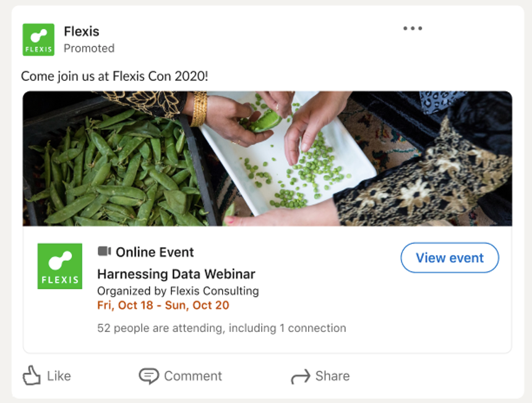The image size is (532, 403).
Task: Click the pea-shelling event cover photo
Action: pyautogui.click(x=266, y=158)
